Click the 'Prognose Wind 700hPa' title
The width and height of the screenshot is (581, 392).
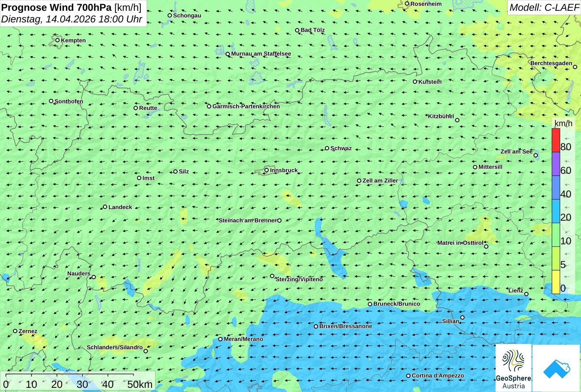click(57, 7)
